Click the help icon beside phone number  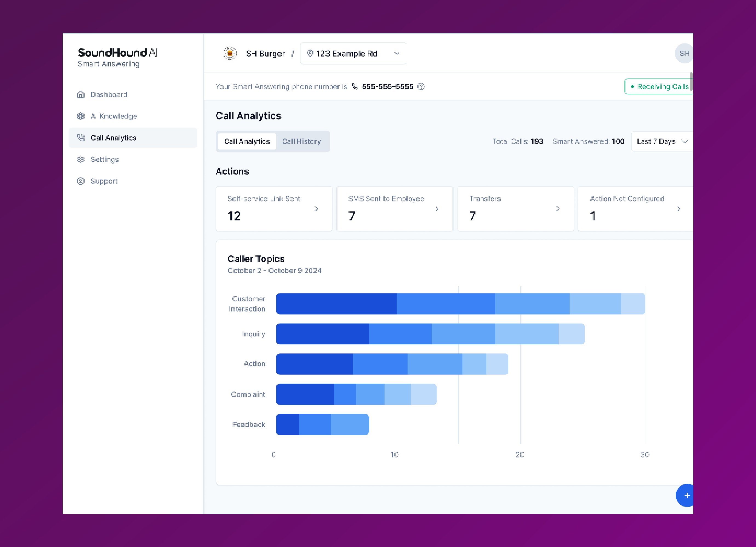click(x=421, y=87)
